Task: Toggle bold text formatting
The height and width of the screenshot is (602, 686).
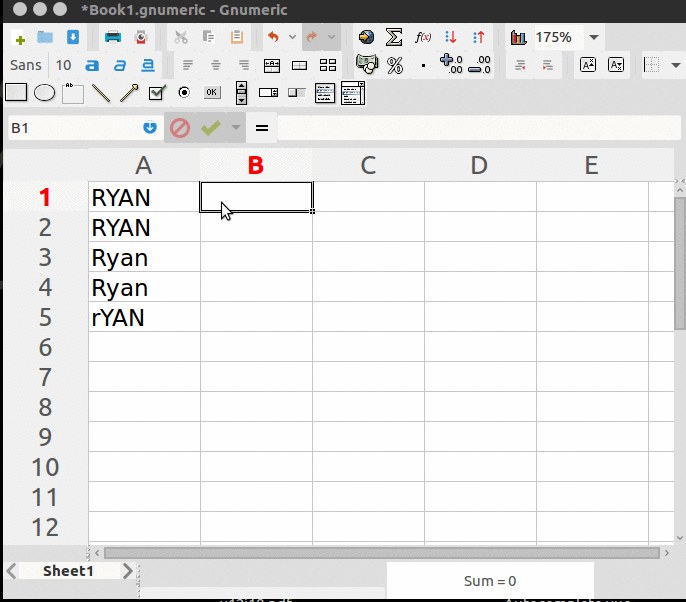Action: pyautogui.click(x=93, y=65)
